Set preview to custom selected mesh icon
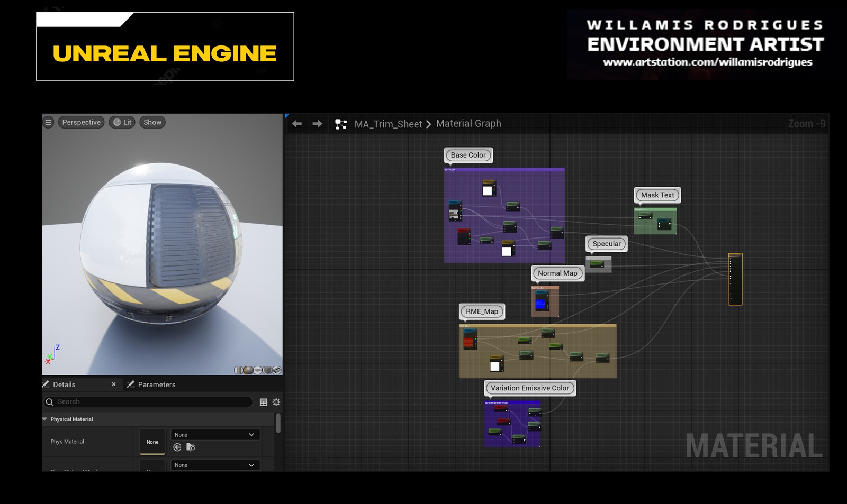This screenshot has width=847, height=504. coord(276,370)
